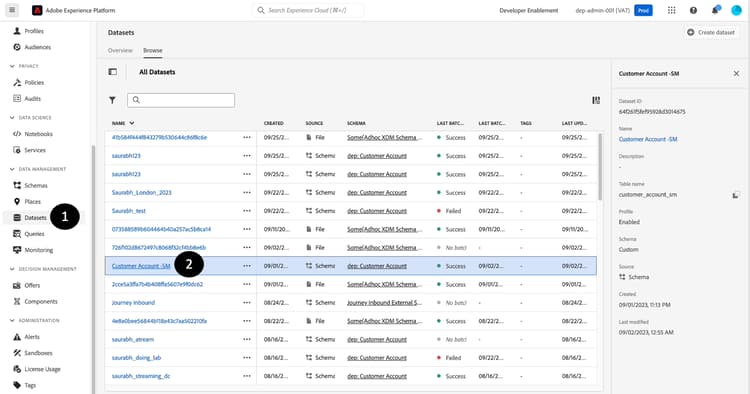Open more actions for saurabh_doing_lab
Image resolution: width=750 pixels, height=394 pixels.
247,358
